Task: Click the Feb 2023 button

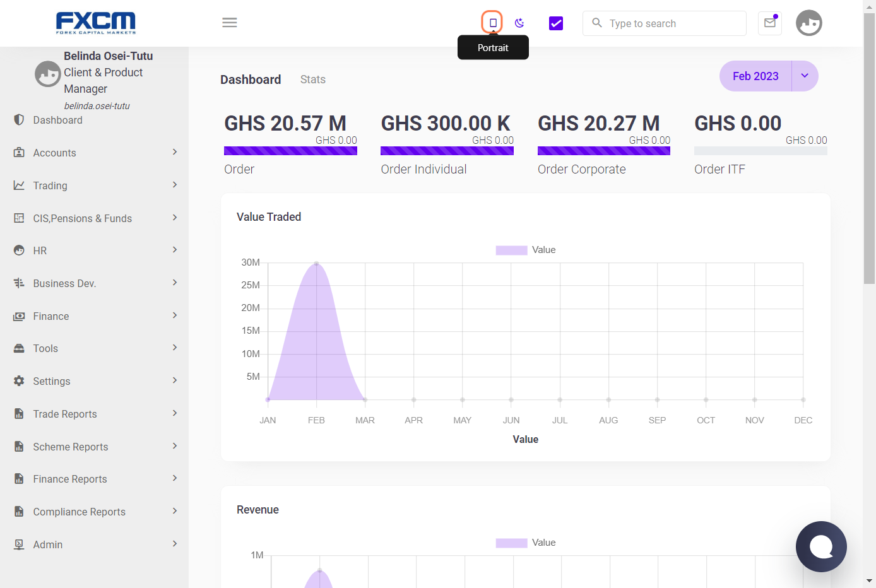Action: [x=755, y=76]
